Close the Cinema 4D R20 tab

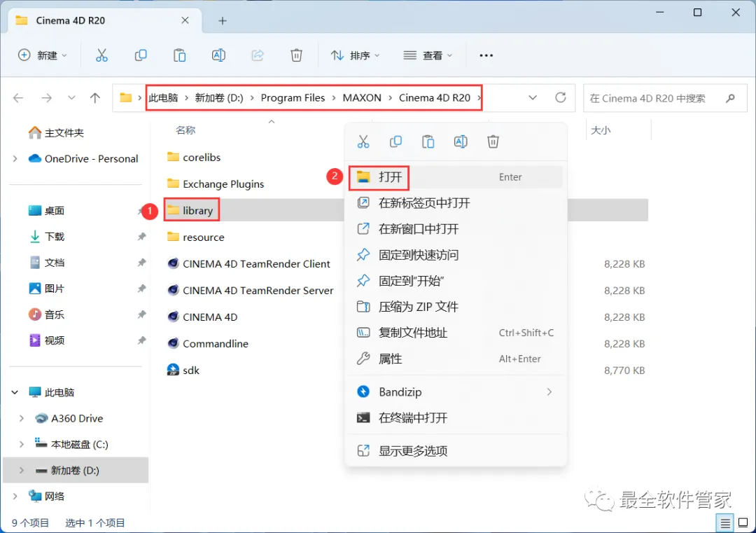185,20
